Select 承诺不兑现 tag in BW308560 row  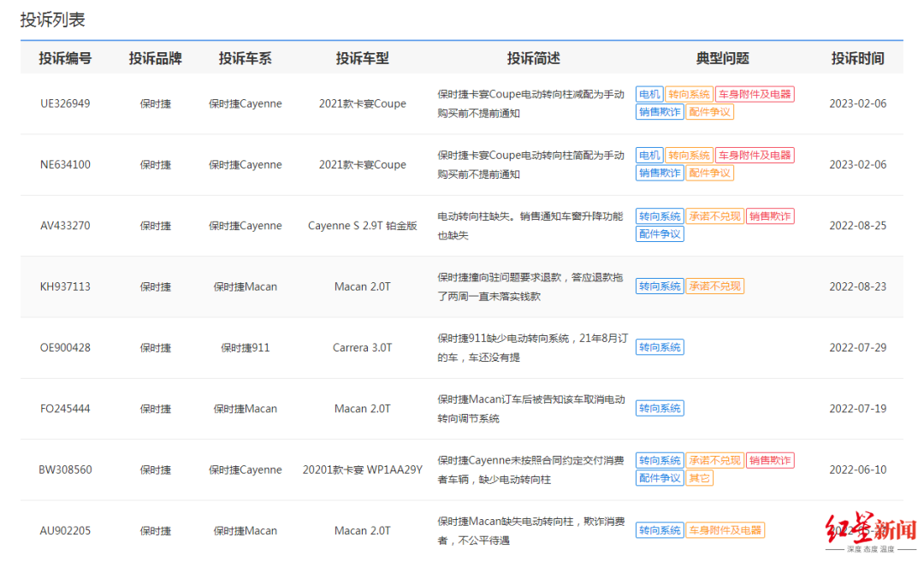714,460
